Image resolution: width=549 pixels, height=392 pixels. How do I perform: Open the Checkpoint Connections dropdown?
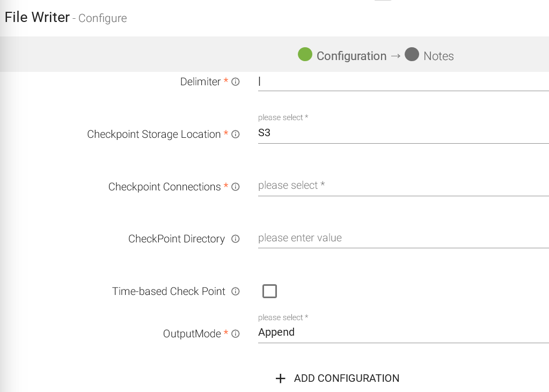pyautogui.click(x=402, y=186)
